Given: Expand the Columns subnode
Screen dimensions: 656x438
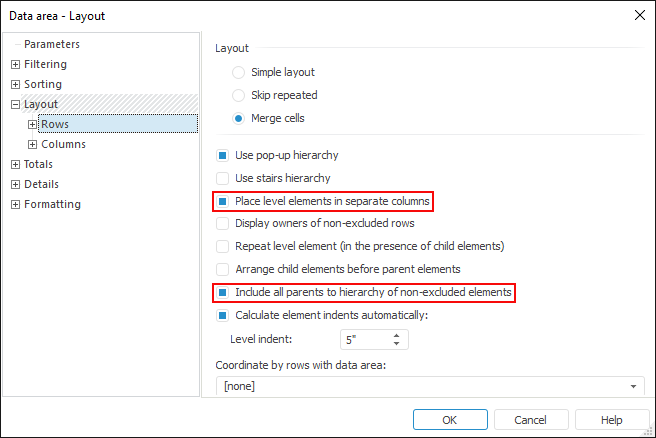Looking at the screenshot, I should 33,145.
